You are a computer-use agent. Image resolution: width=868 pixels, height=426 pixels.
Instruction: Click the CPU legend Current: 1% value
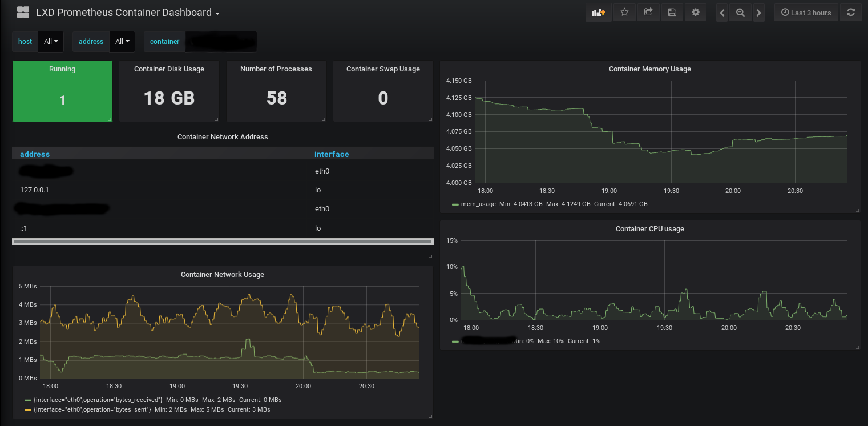coord(584,341)
